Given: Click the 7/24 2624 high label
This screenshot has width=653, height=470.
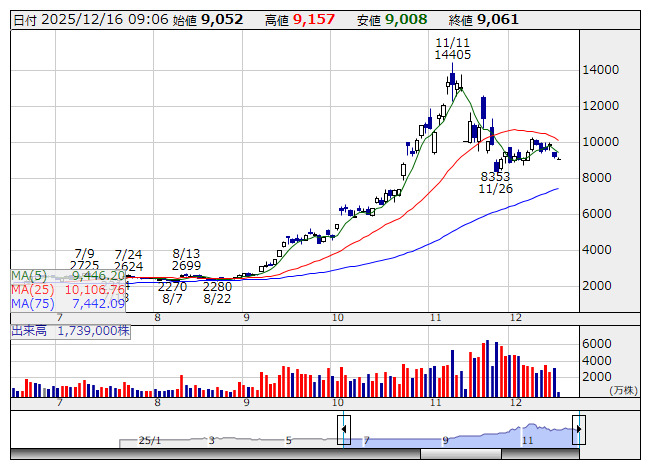Looking at the screenshot, I should point(128,261).
